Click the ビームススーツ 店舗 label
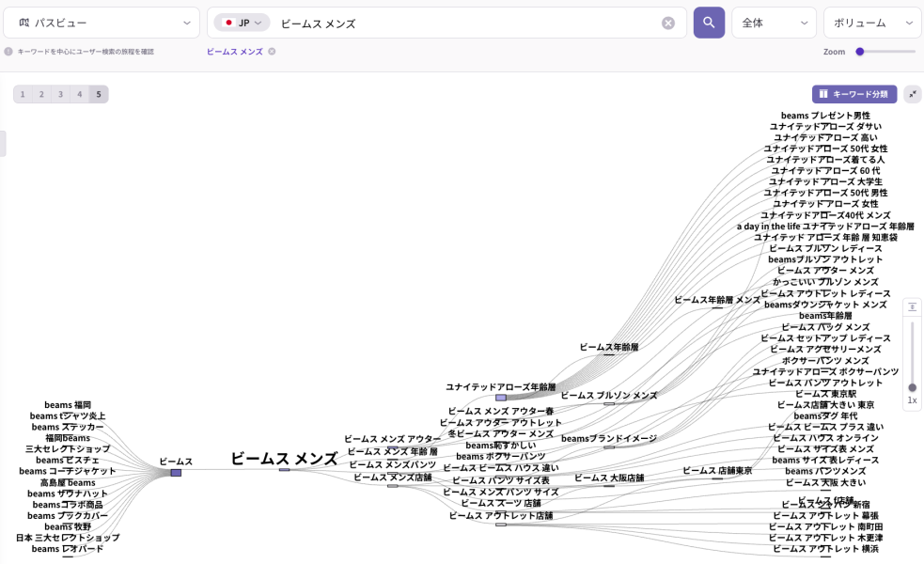This screenshot has width=924, height=564. point(501,503)
